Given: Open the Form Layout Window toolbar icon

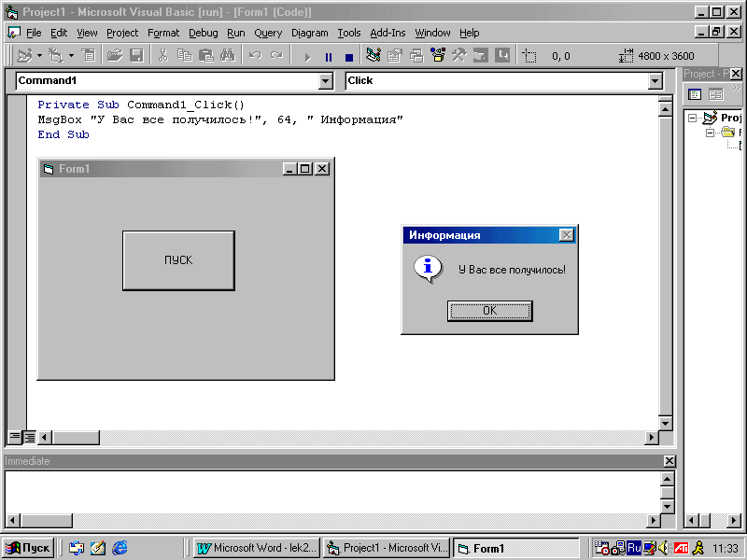Looking at the screenshot, I should pos(416,56).
